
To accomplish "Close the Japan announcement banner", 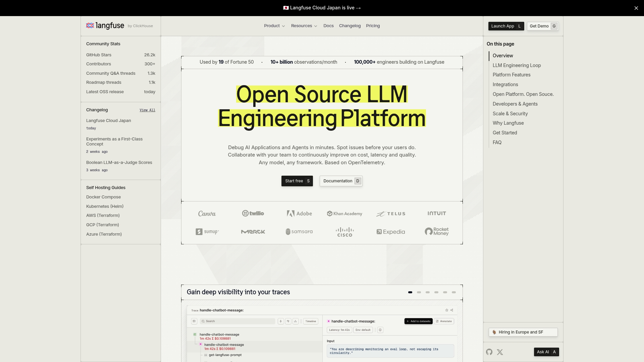I will pyautogui.click(x=636, y=8).
